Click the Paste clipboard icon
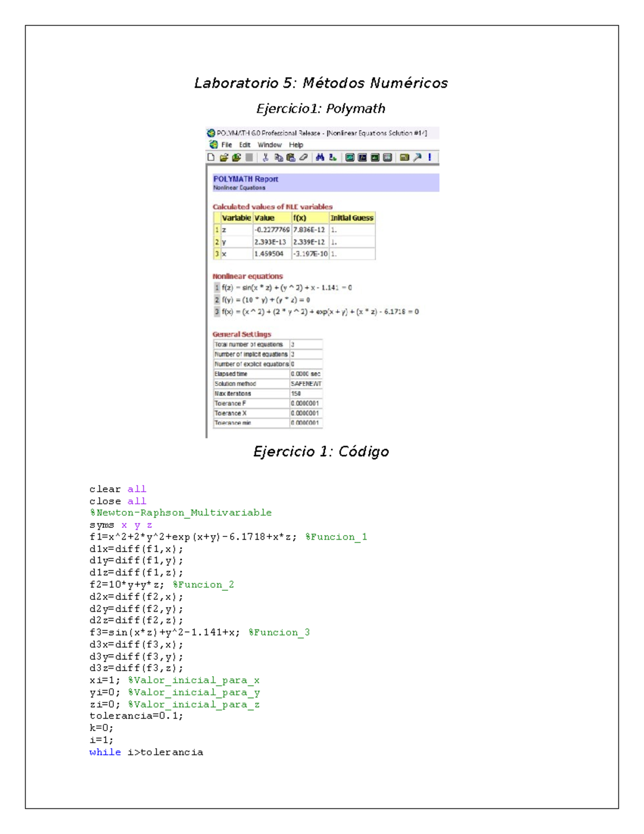 pos(291,157)
